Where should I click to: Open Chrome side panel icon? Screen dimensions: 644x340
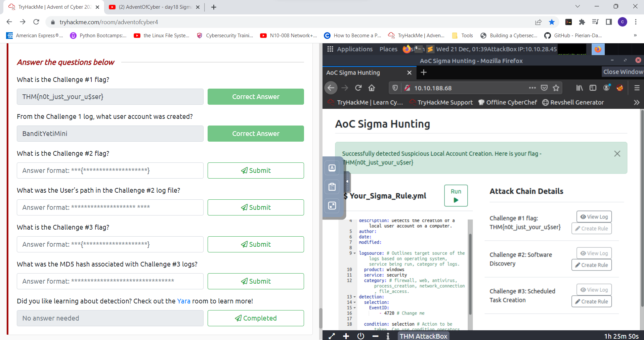[x=609, y=22]
